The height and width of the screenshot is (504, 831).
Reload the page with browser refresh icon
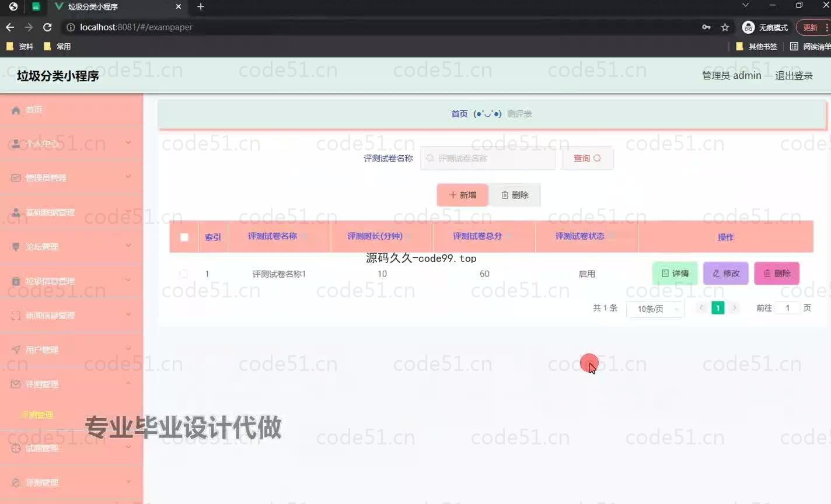(x=47, y=27)
